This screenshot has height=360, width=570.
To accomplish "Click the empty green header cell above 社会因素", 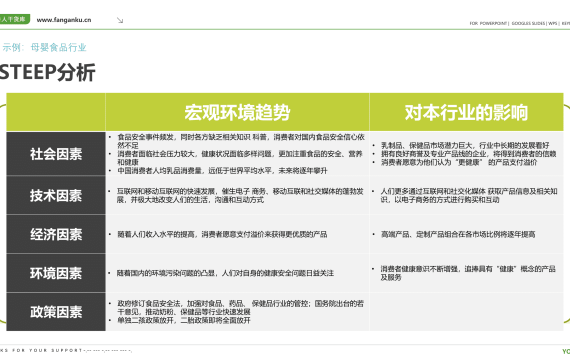I will coord(56,112).
